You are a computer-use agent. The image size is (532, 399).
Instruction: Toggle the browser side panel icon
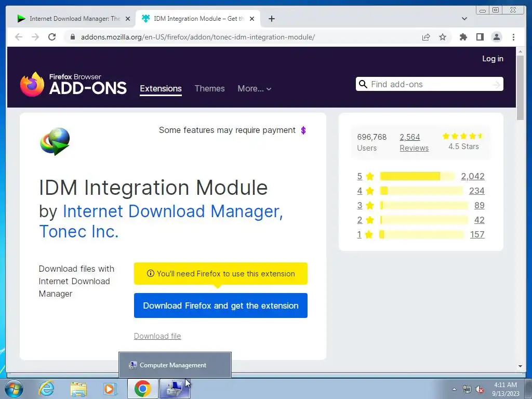480,37
